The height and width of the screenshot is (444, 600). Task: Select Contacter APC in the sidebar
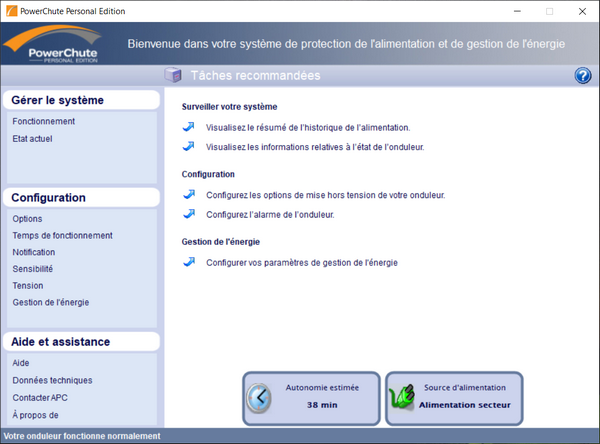click(x=40, y=398)
